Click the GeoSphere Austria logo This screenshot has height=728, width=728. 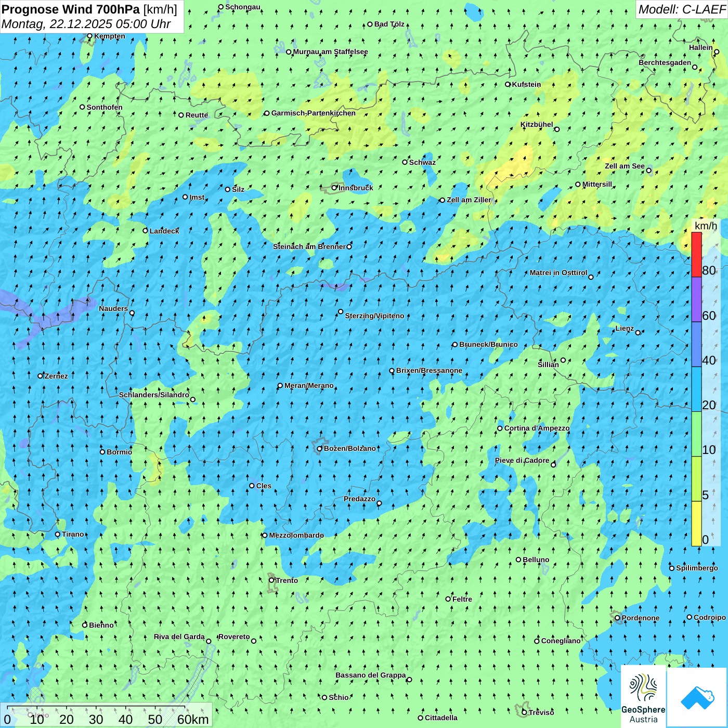pos(643,697)
